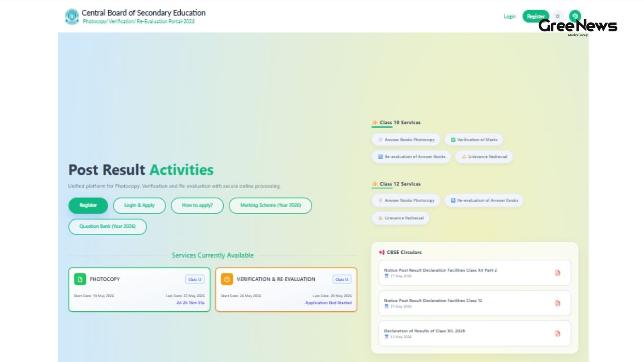The image size is (644, 362).
Task: Click the "Application Not Started" status text
Action: click(x=328, y=303)
